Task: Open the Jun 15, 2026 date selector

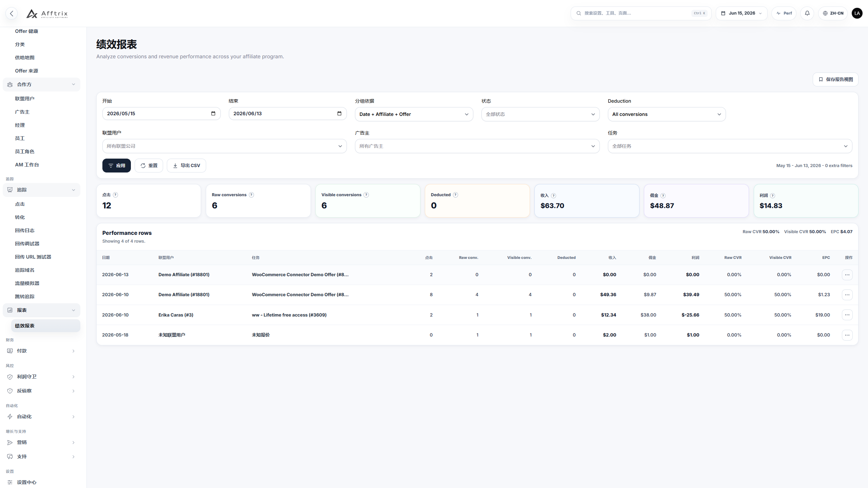Action: point(741,13)
